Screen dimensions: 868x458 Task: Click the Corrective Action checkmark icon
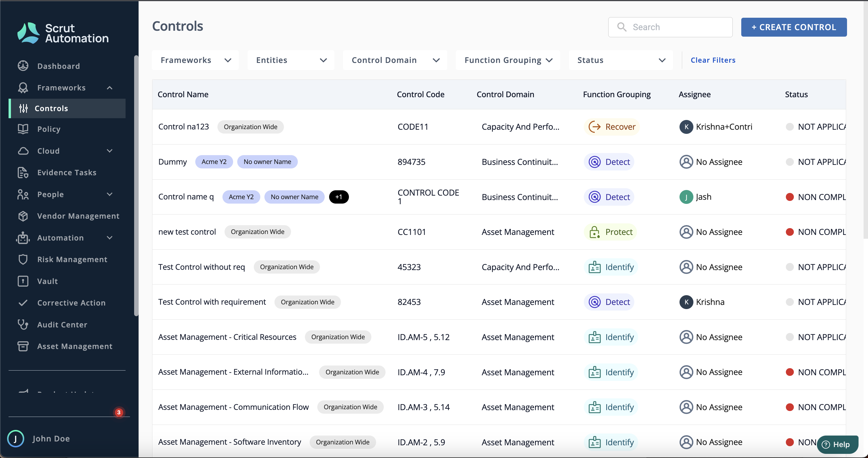point(23,303)
